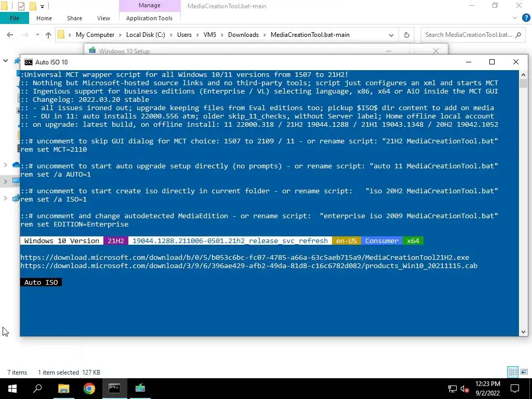Open taskbar search magnifier
Screen dimensions: 532x399
(x=37, y=389)
